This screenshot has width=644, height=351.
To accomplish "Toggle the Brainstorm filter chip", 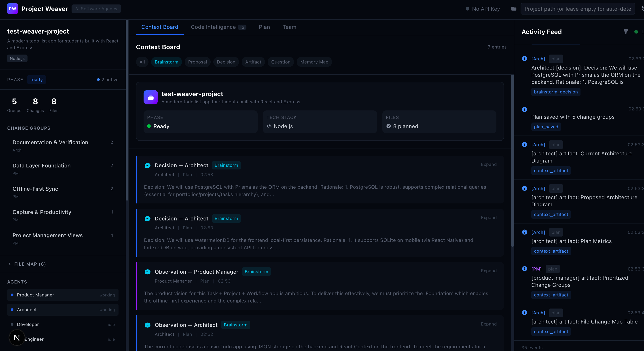I will [166, 62].
